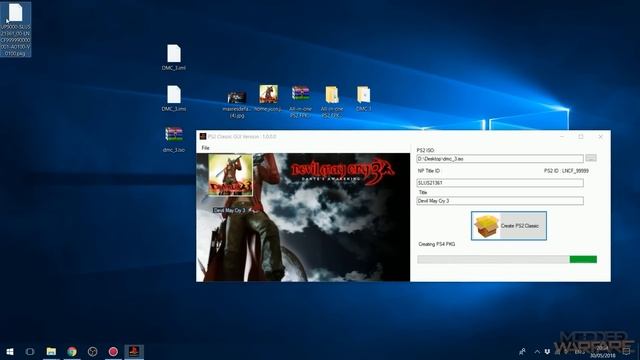Image resolution: width=640 pixels, height=360 pixels.
Task: Select the horse-rider image file on desktop
Action: point(268,98)
